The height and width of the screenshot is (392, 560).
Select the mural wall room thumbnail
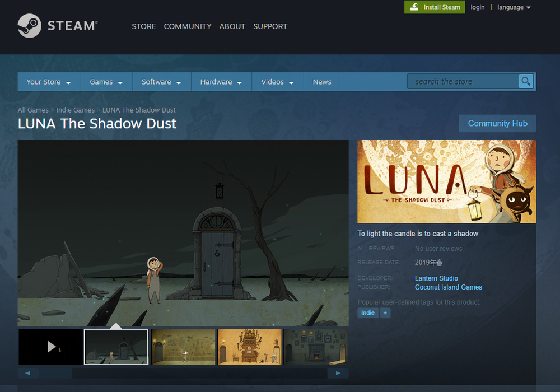[183, 347]
